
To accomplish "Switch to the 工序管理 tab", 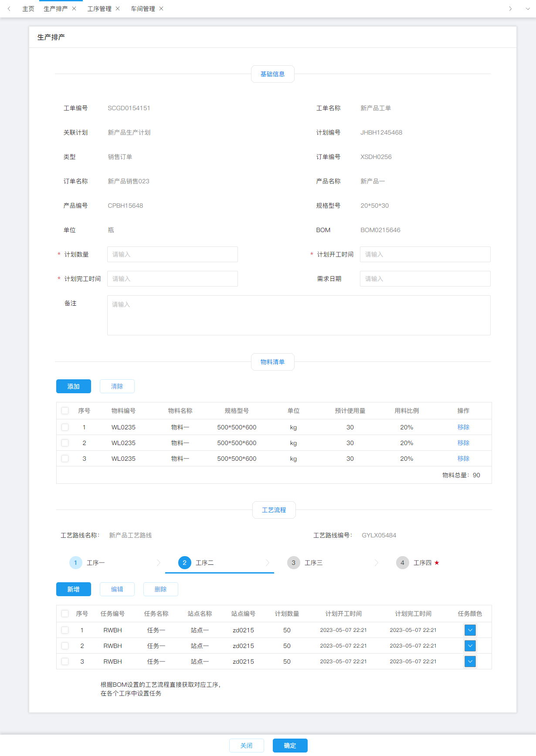I will [x=99, y=9].
